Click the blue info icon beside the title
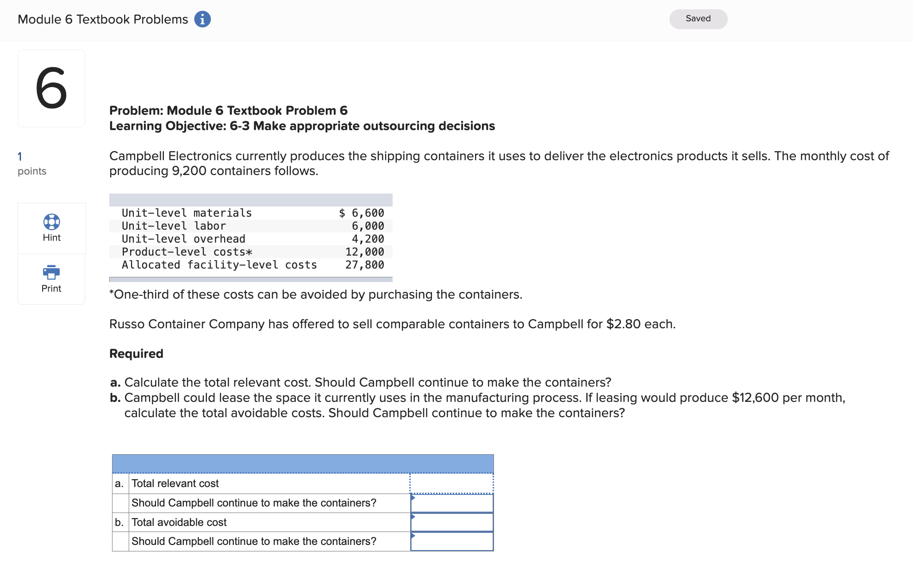Viewport: 913px width, 588px height. tap(202, 19)
